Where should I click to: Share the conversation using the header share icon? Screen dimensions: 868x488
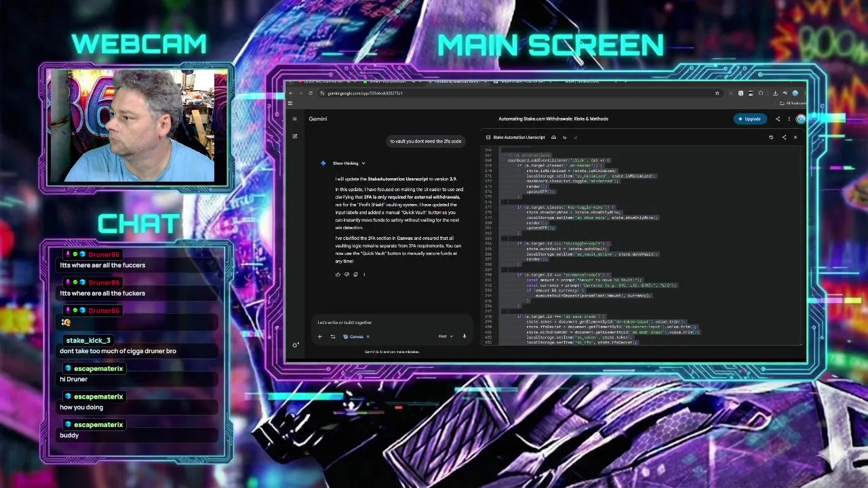[x=778, y=119]
